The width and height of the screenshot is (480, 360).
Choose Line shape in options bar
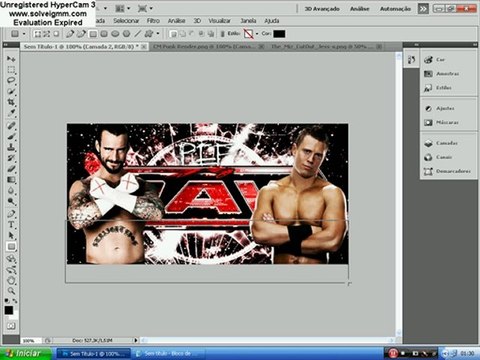tap(138, 34)
